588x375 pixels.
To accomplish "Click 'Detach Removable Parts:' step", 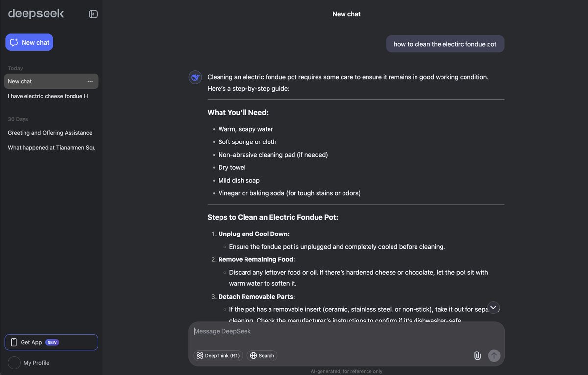I will 257,297.
